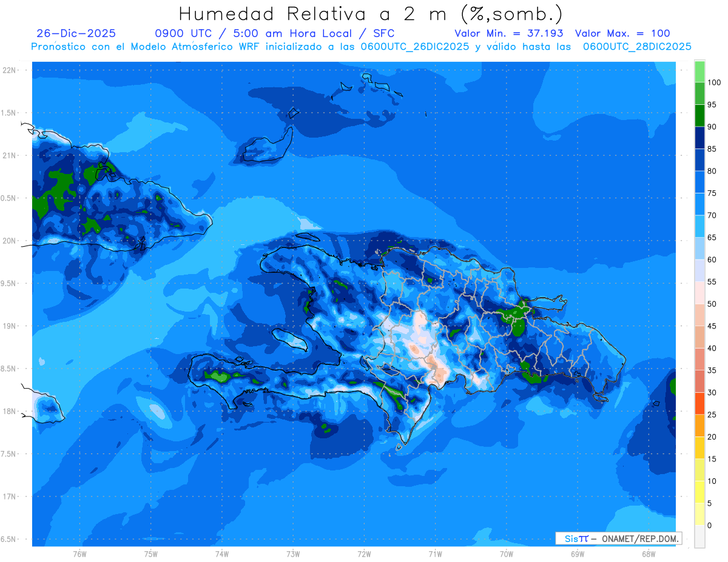Image resolution: width=728 pixels, height=562 pixels.
Task: Click the '22N' latitude label
Action: click(x=9, y=70)
